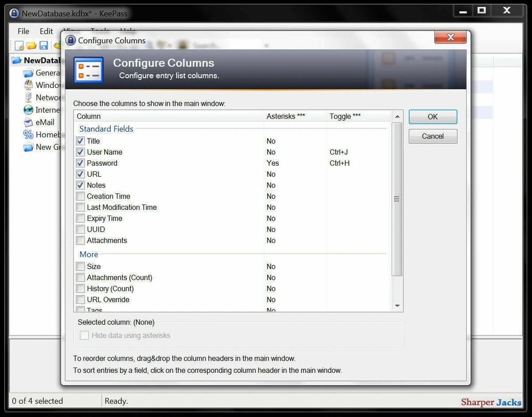Confirm column settings with OK

point(433,117)
